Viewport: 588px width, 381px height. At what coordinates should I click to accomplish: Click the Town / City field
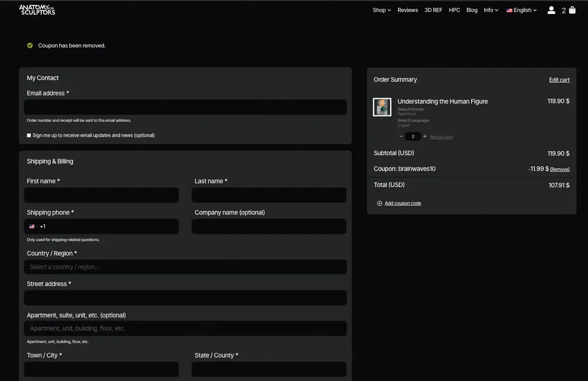101,369
